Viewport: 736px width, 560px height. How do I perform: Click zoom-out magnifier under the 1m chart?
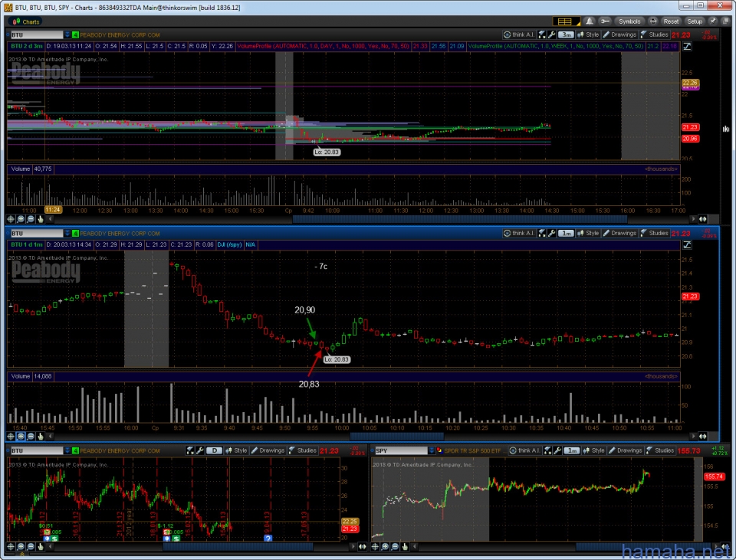point(30,436)
